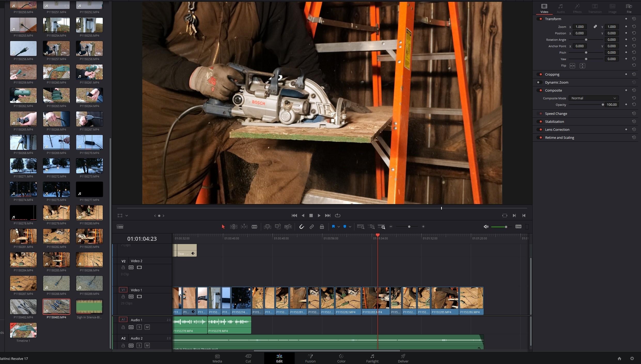Select the Blade Edit Mode tool
Screen dimensions: 641x364
254,227
